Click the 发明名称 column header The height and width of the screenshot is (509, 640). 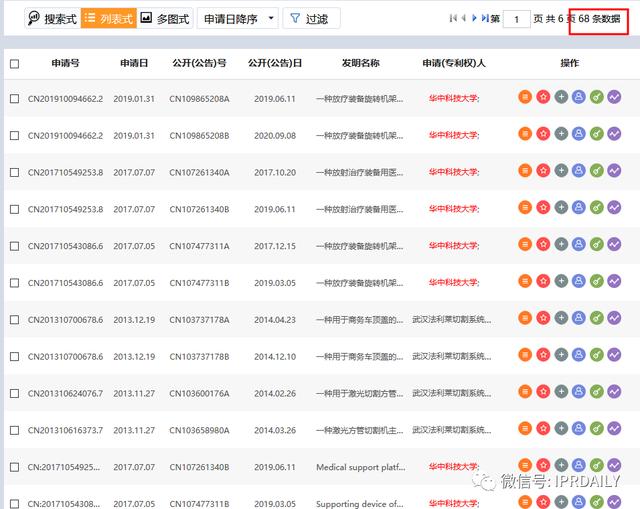click(360, 63)
